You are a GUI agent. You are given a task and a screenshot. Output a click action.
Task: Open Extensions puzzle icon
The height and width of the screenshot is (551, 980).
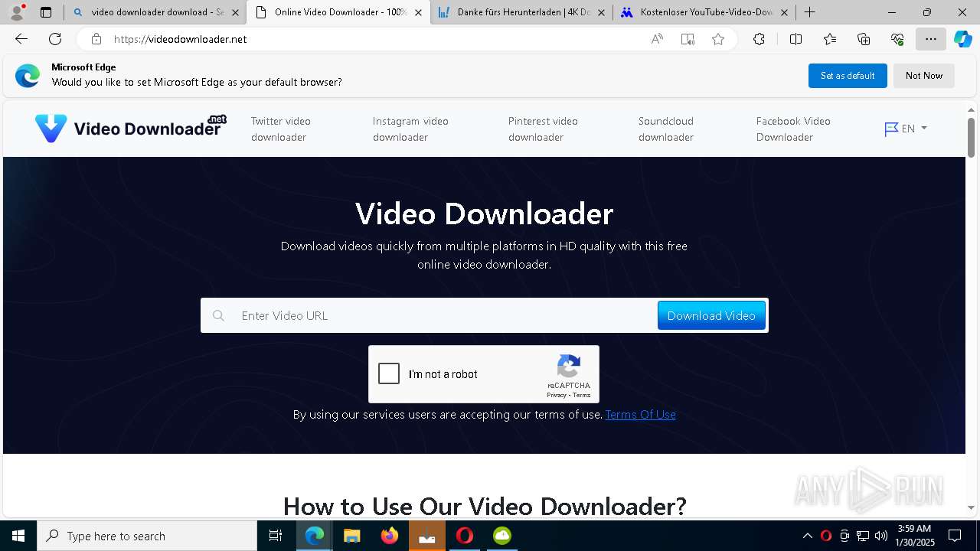[759, 39]
